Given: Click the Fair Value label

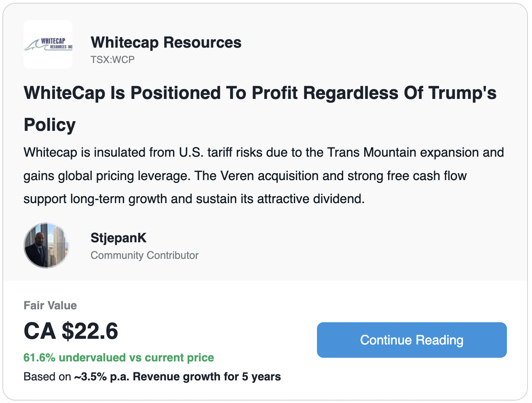Looking at the screenshot, I should [50, 305].
